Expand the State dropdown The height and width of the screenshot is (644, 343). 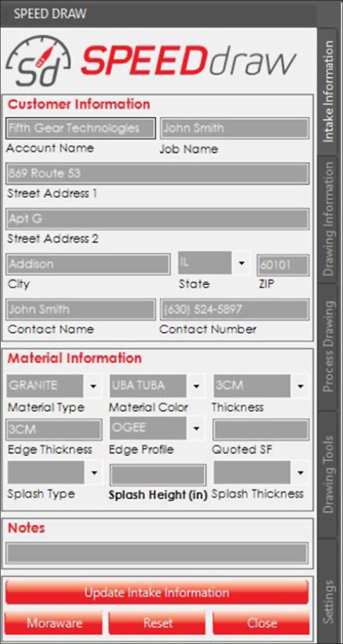242,263
